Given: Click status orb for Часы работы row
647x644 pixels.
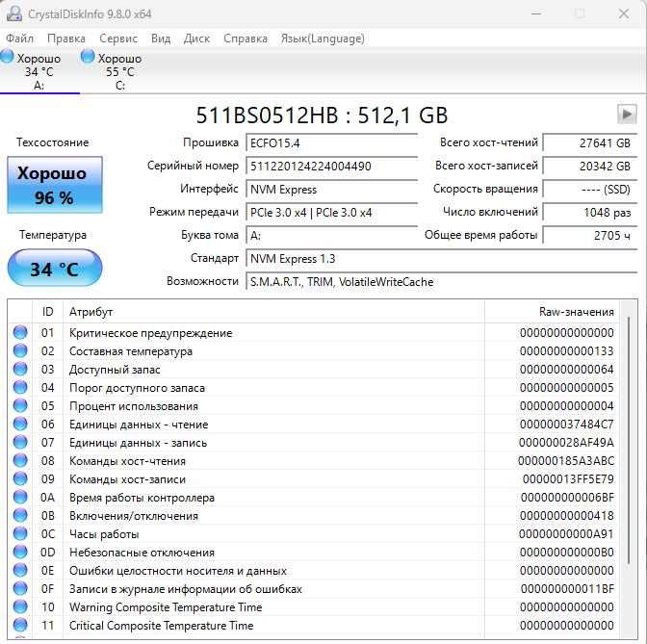Looking at the screenshot, I should coord(20,534).
